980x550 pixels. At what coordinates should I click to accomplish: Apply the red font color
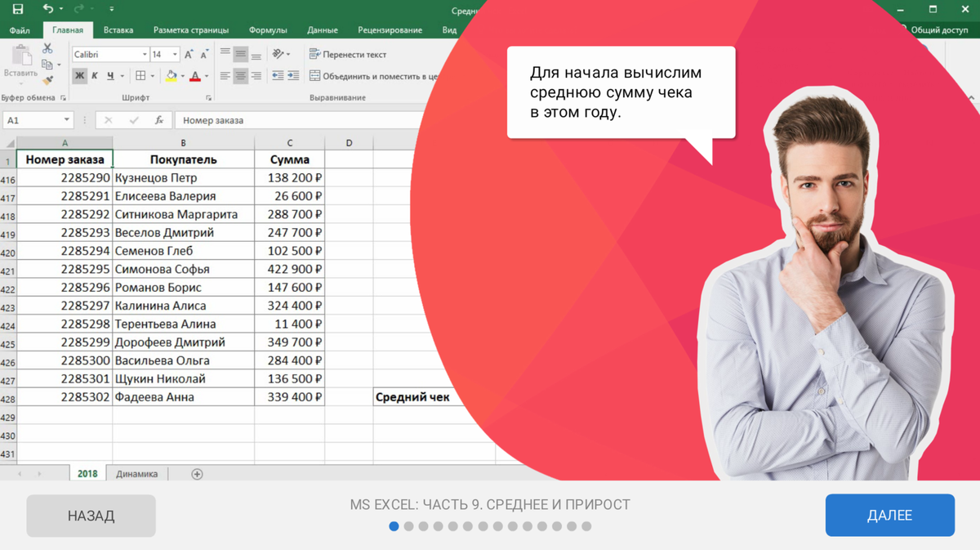click(x=195, y=76)
